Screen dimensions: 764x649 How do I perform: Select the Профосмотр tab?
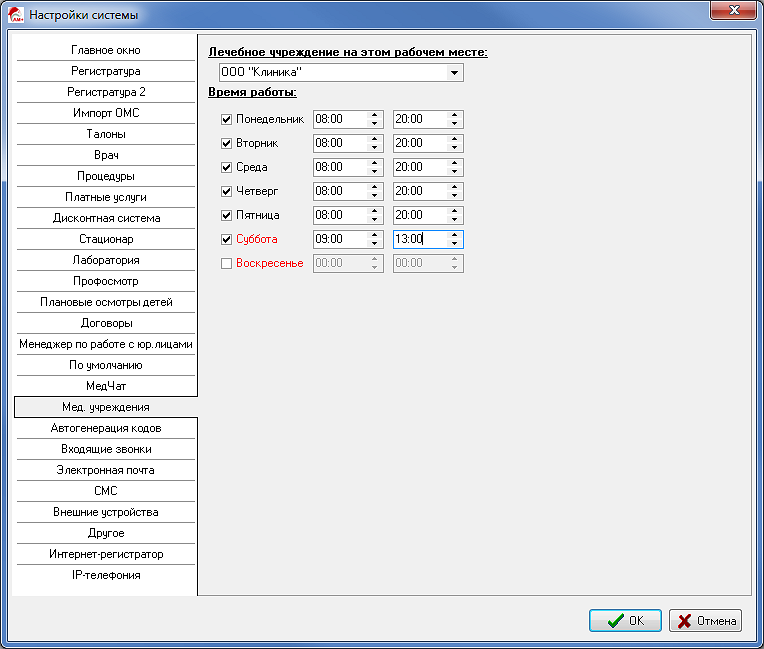pos(106,281)
